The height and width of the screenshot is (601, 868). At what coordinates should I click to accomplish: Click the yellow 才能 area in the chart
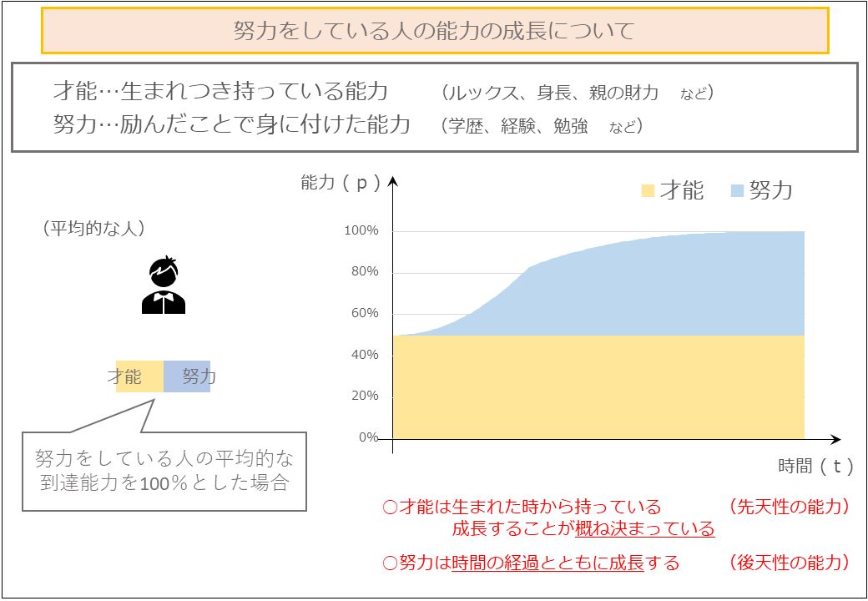[x=598, y=387]
